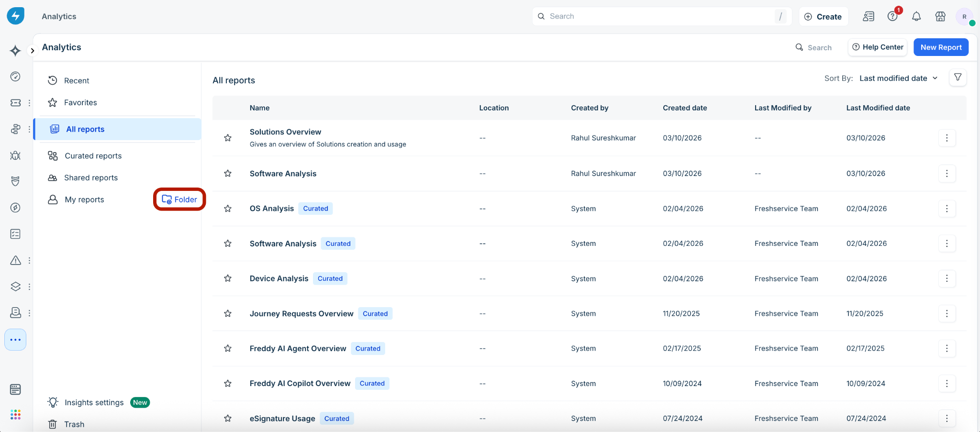The width and height of the screenshot is (980, 432).
Task: Click the three-dots More icon in sidebar
Action: (15, 340)
